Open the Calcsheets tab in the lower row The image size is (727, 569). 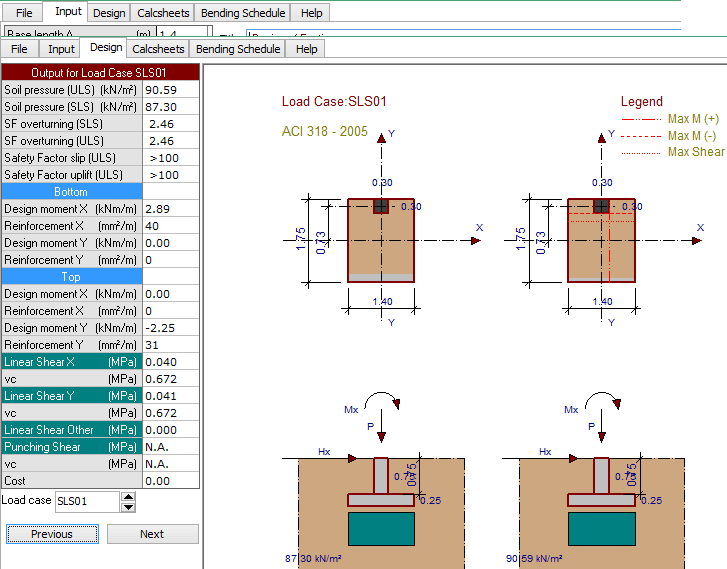pyautogui.click(x=158, y=49)
